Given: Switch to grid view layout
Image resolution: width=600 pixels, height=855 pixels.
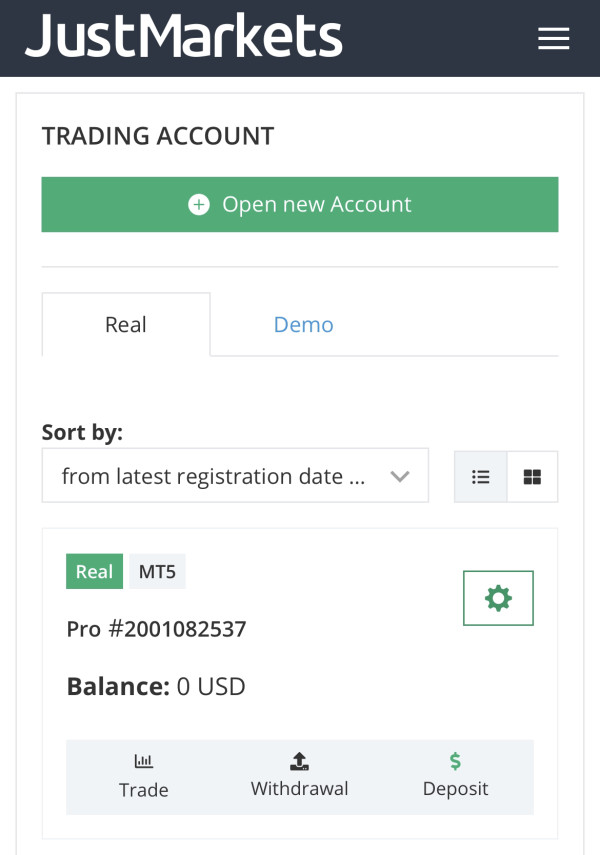Looking at the screenshot, I should click(x=532, y=477).
